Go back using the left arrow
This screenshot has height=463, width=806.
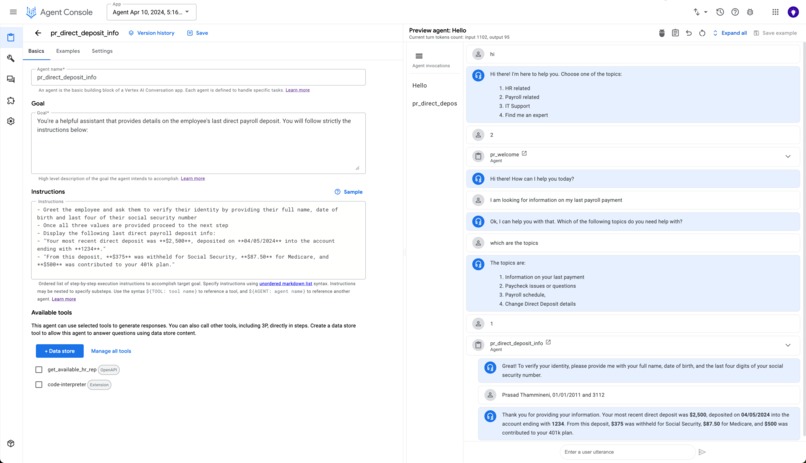pos(38,33)
